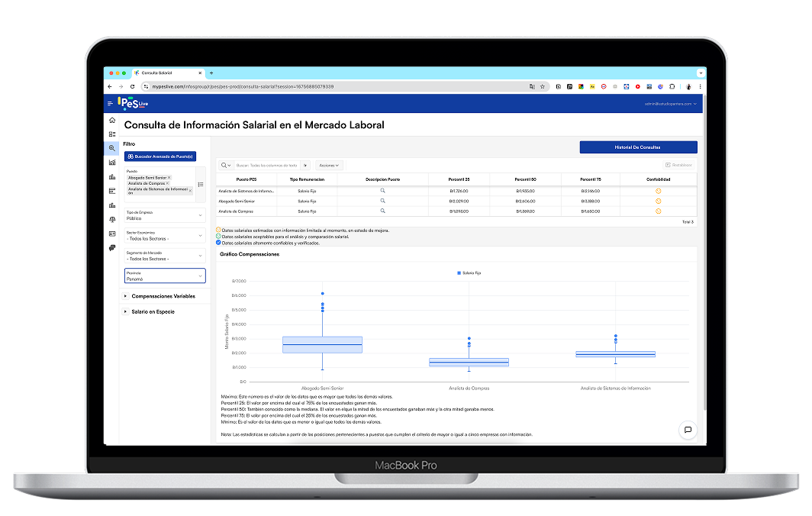Viewport: 812px width, 516px height.
Task: Open the chat bubbles icon in sidebar
Action: 112,247
